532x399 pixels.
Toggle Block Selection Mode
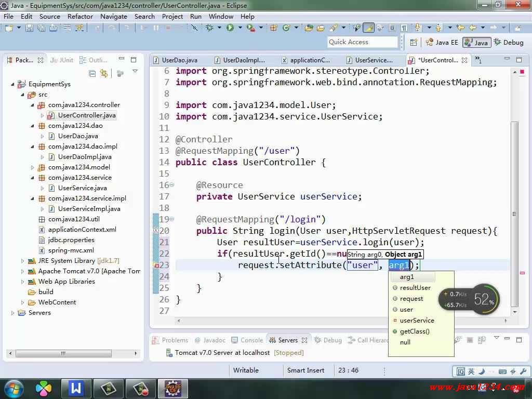[x=392, y=28]
